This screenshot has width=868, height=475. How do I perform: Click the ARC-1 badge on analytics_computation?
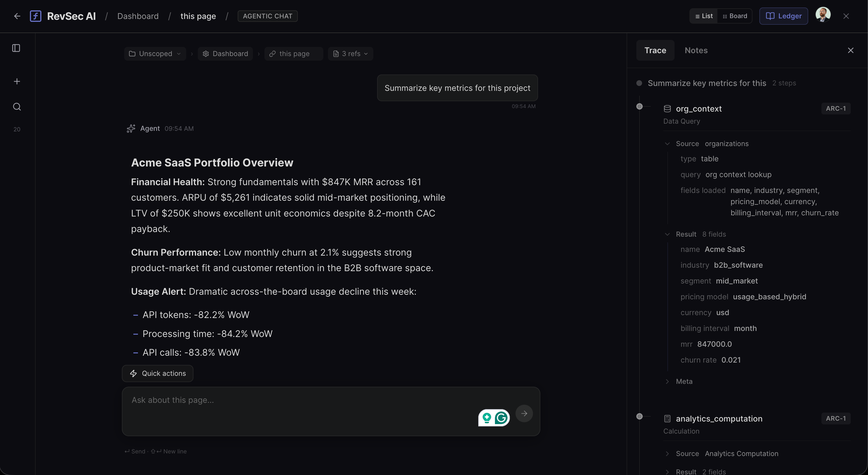836,419
